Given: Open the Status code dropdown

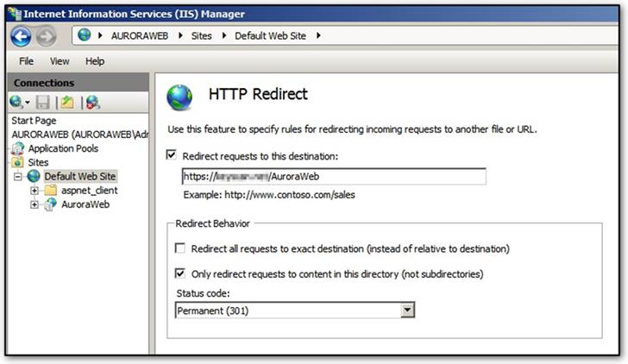Looking at the screenshot, I should [x=408, y=311].
